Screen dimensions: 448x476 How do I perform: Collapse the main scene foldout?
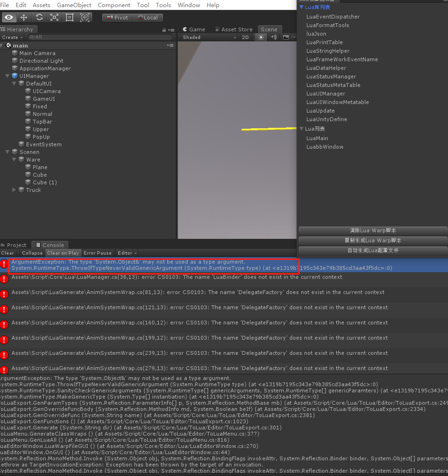point(2,46)
